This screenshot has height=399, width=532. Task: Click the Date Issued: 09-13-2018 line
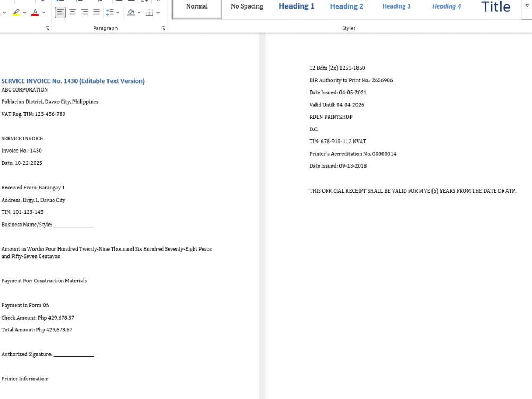pyautogui.click(x=338, y=166)
